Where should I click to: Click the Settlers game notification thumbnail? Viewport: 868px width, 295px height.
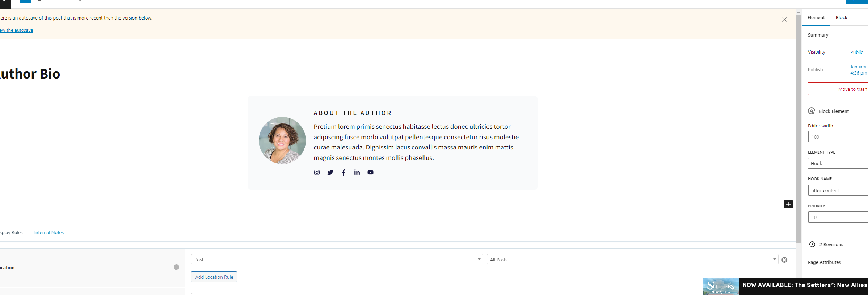(x=720, y=286)
